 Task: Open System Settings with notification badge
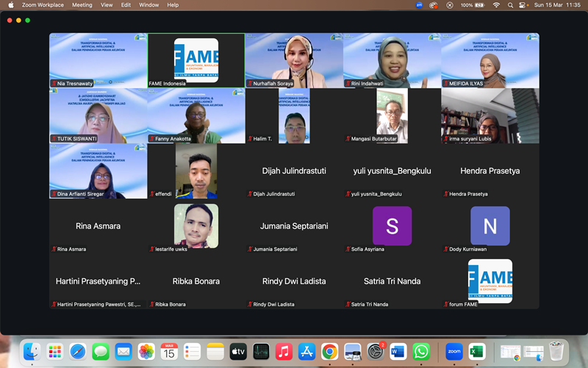coord(376,352)
